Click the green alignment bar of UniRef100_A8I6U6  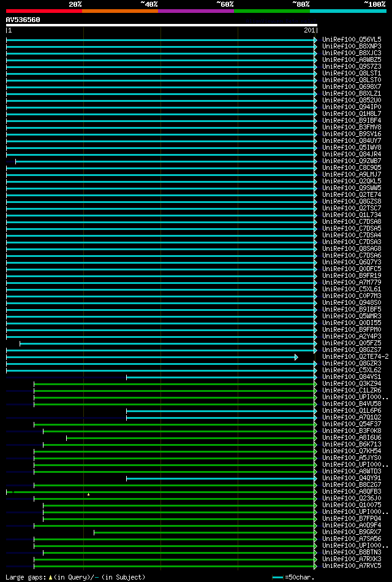click(x=190, y=438)
